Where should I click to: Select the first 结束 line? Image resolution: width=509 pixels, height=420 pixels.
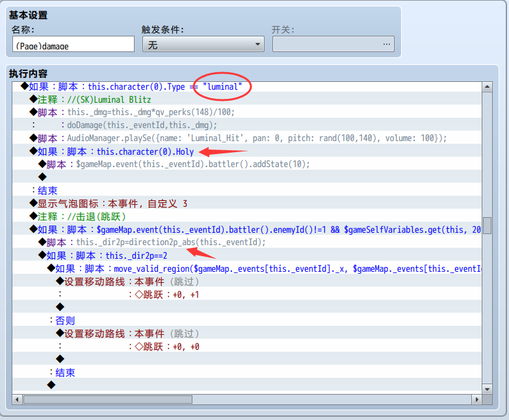247,190
